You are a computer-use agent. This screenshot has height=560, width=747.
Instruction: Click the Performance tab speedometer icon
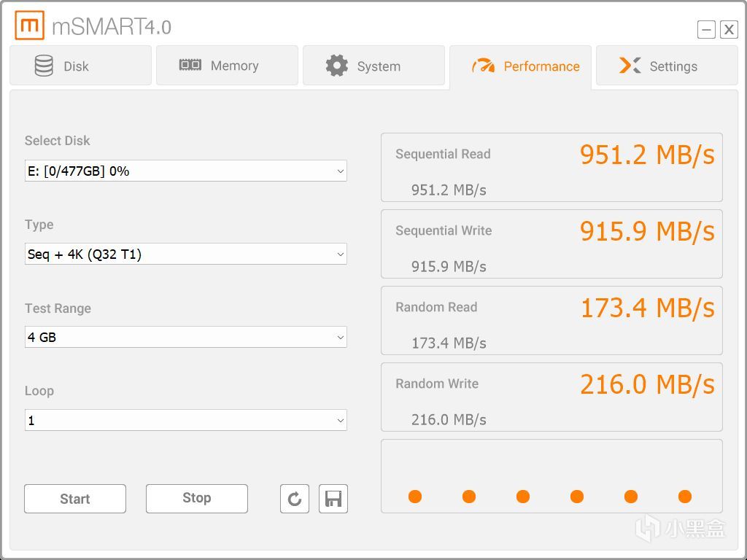(483, 66)
